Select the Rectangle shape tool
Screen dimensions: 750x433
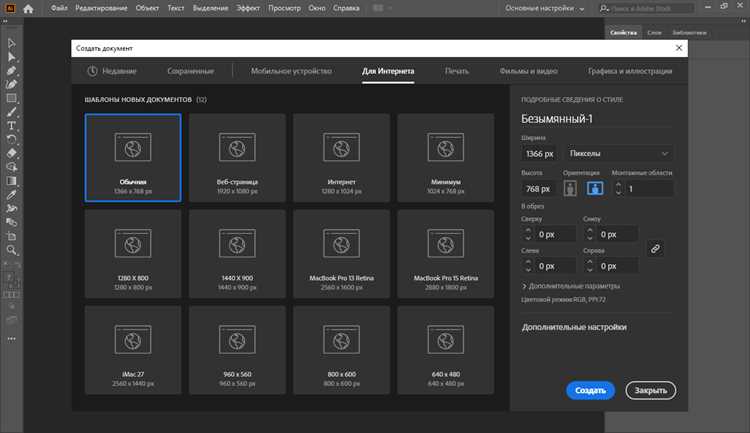tap(11, 98)
